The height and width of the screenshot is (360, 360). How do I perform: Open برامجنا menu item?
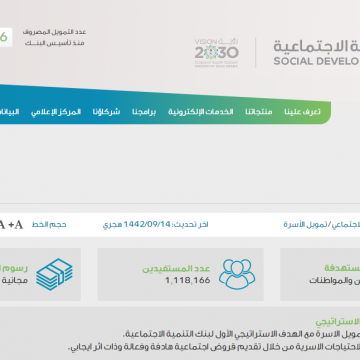pyautogui.click(x=144, y=112)
